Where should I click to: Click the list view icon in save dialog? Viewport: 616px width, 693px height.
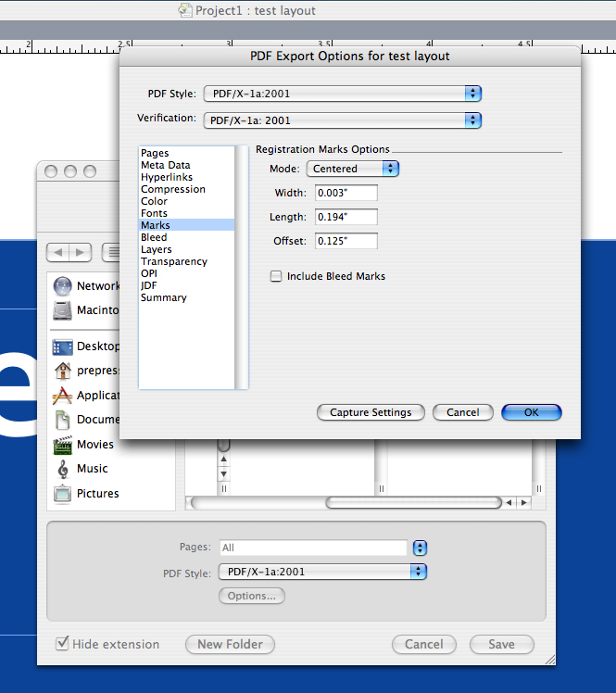click(x=111, y=252)
